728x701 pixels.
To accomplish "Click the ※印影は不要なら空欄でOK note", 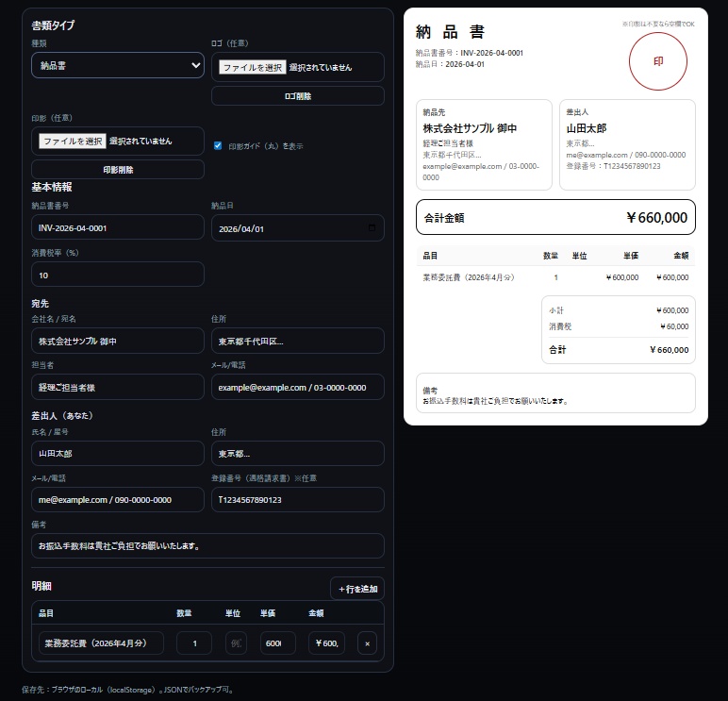I will click(x=658, y=24).
